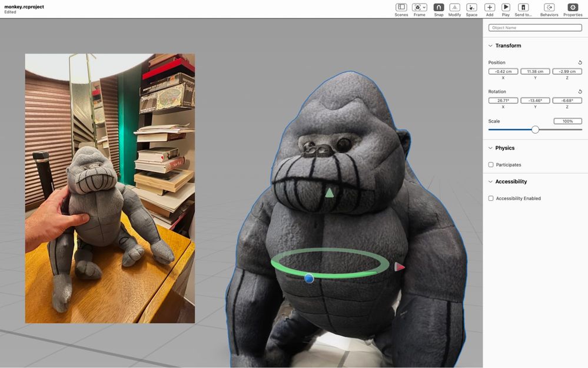Show the Properties inspector
The width and height of the screenshot is (588, 368).
click(x=572, y=7)
